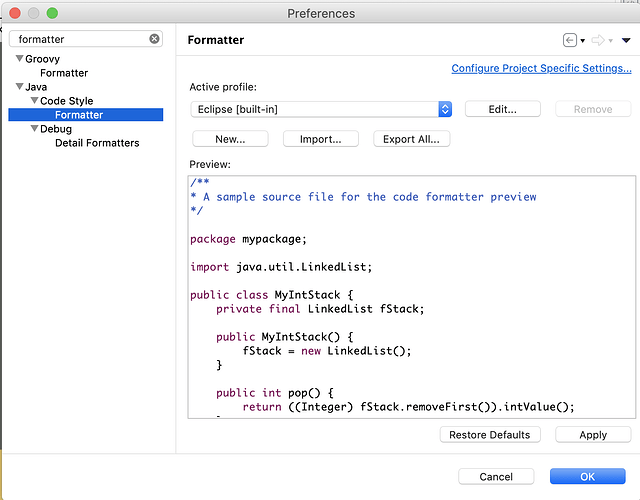This screenshot has height=500, width=640.
Task: Click the New... profile button
Action: click(230, 139)
